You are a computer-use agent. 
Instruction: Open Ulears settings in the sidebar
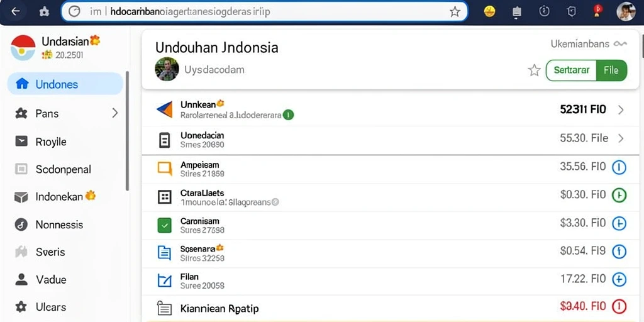(65, 307)
